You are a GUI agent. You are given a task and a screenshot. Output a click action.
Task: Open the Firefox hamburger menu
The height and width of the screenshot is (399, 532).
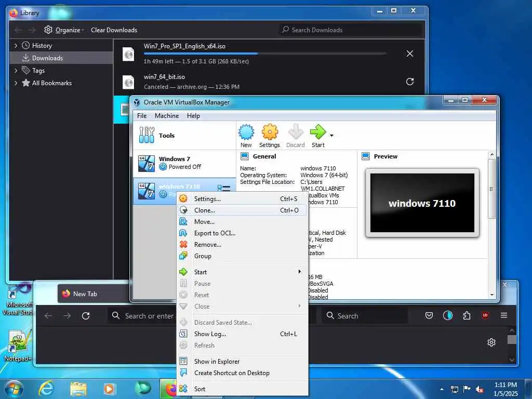click(x=504, y=315)
